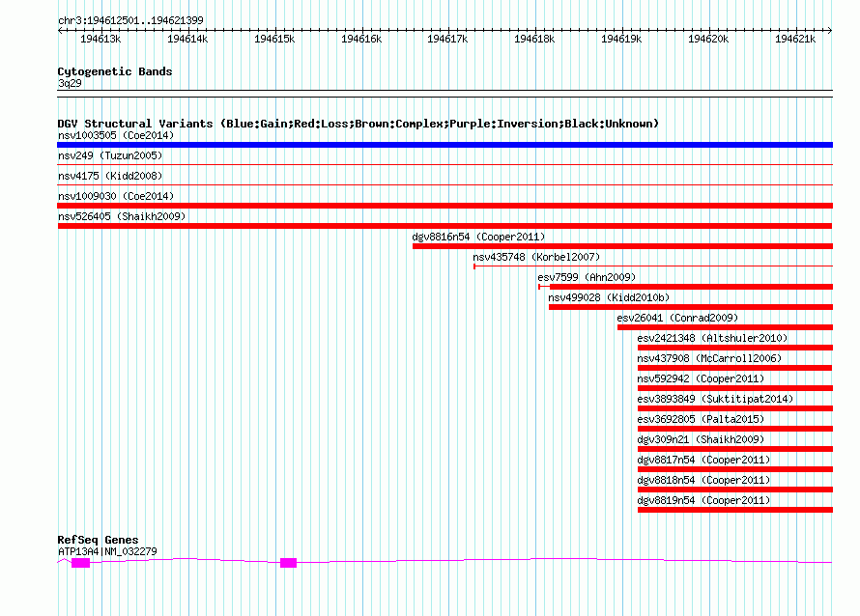The height and width of the screenshot is (616, 860).
Task: Click the nsv526405 (Shaikh2009) label
Action: click(x=122, y=216)
